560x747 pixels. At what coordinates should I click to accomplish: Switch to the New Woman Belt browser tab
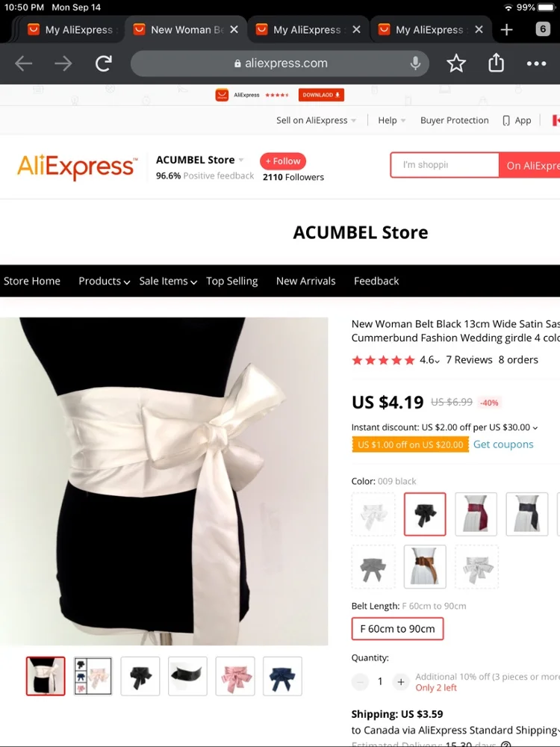[186, 30]
